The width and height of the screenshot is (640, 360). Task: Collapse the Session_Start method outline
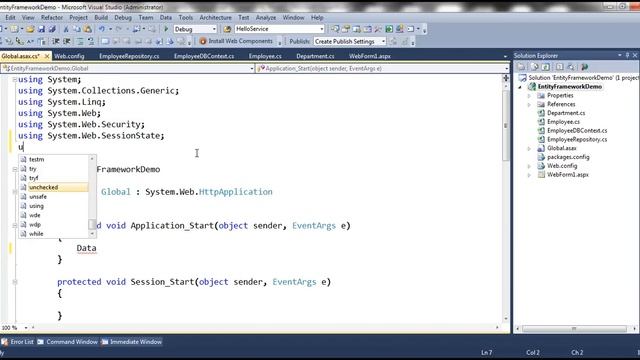(x=15, y=282)
